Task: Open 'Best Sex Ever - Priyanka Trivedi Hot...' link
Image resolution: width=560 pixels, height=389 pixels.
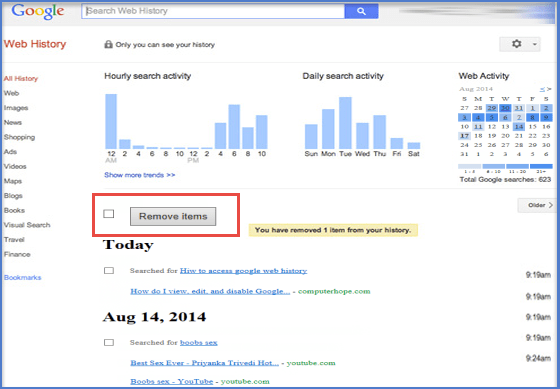Action: point(204,363)
